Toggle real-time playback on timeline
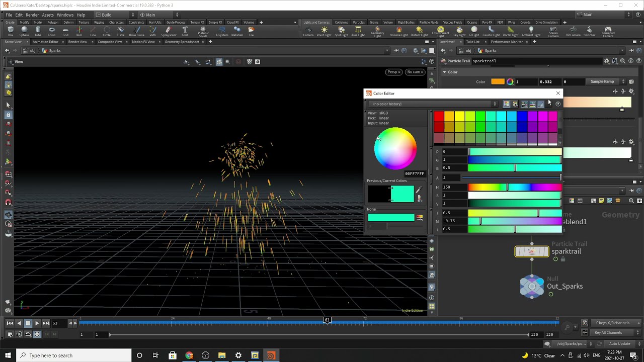The width and height of the screenshot is (644, 362). [x=37, y=334]
